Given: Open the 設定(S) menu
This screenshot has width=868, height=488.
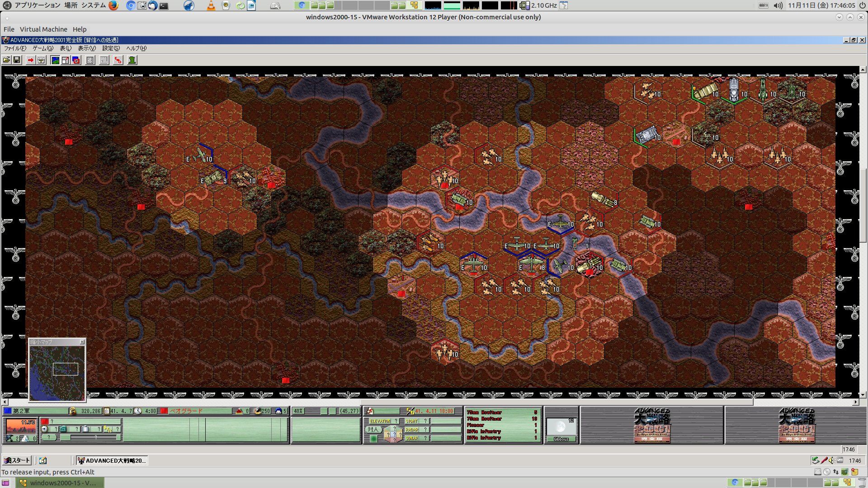Looking at the screenshot, I should click(111, 48).
